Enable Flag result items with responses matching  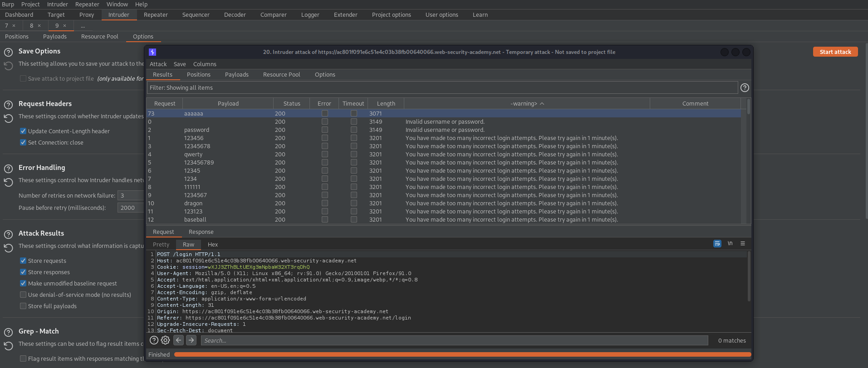click(23, 358)
